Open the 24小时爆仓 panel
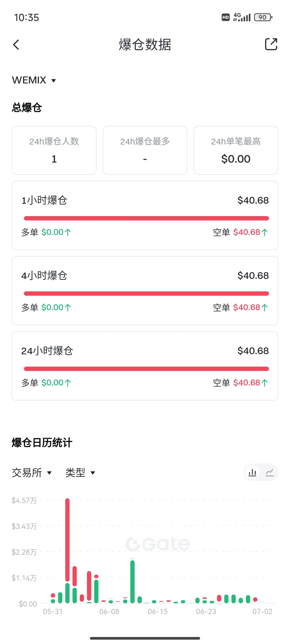Image resolution: width=290 pixels, height=644 pixels. tap(145, 366)
